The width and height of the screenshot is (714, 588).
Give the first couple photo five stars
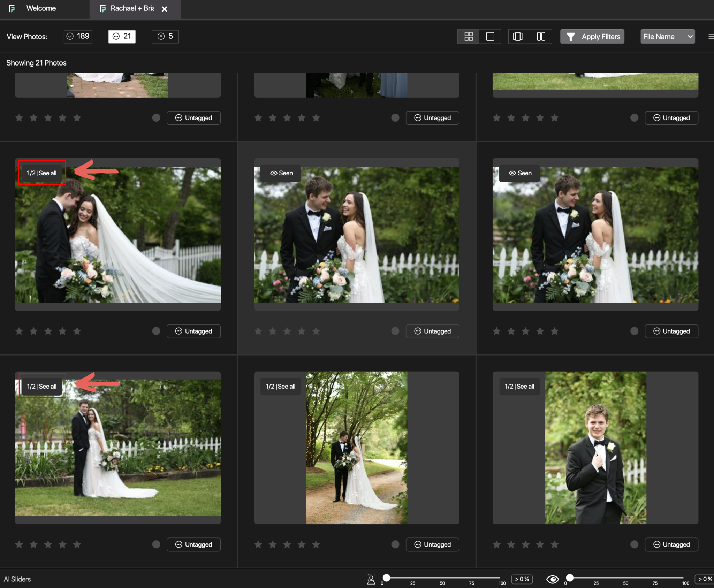point(77,331)
